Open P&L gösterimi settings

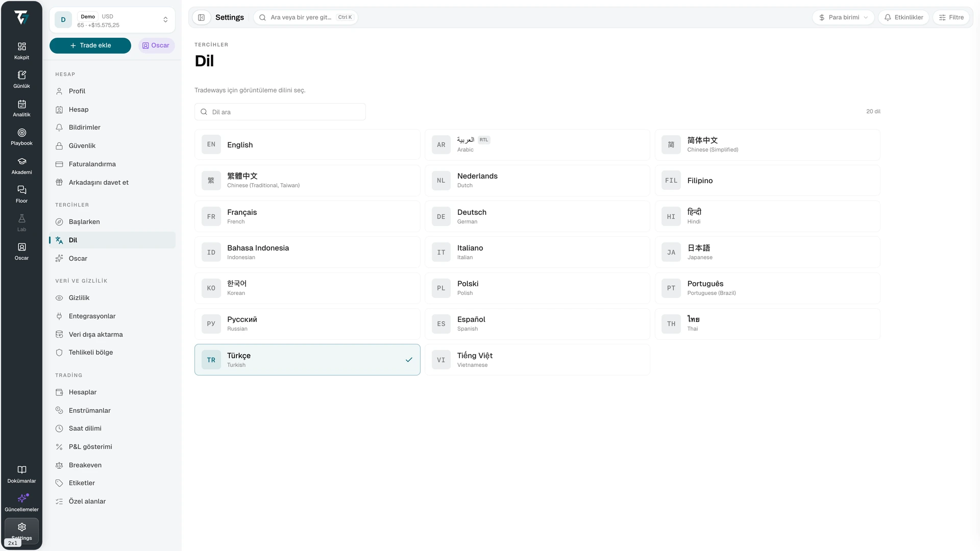(x=112, y=447)
